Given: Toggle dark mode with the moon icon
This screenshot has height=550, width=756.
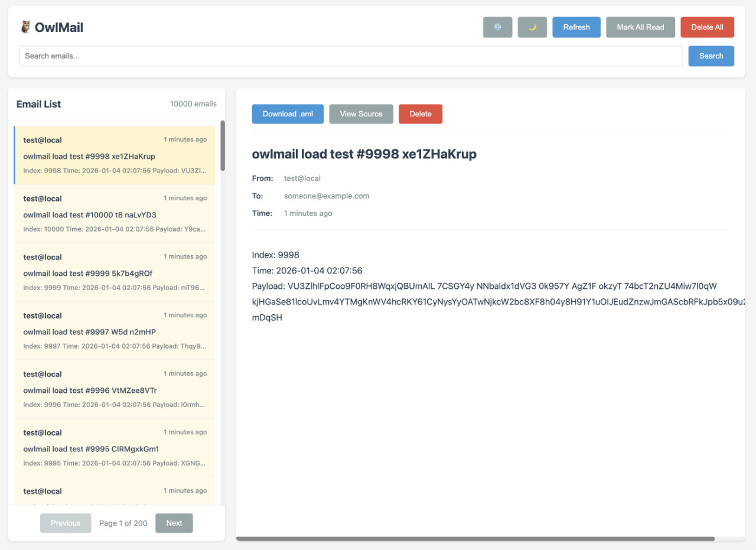Looking at the screenshot, I should 532,27.
